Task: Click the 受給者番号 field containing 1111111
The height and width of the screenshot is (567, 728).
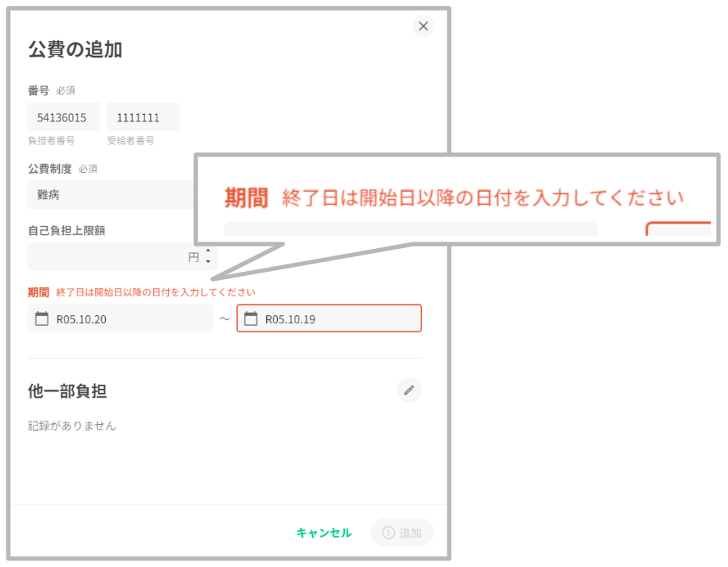Action: [x=143, y=117]
